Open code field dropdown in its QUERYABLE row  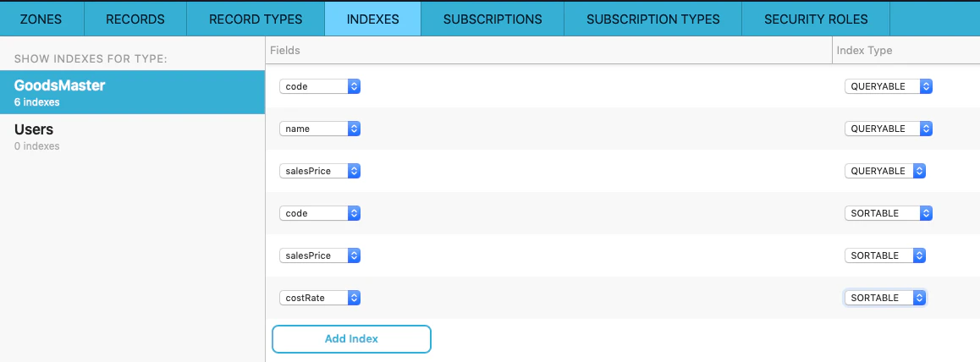(x=320, y=86)
